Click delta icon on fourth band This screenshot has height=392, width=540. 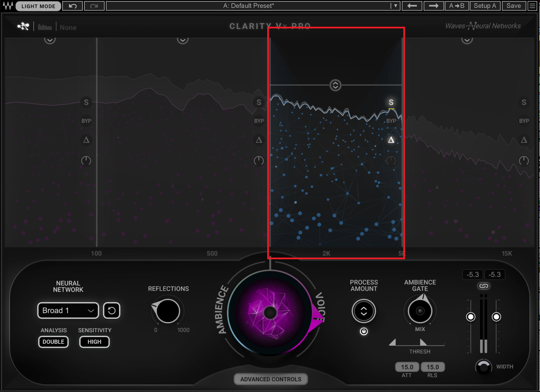pyautogui.click(x=524, y=140)
